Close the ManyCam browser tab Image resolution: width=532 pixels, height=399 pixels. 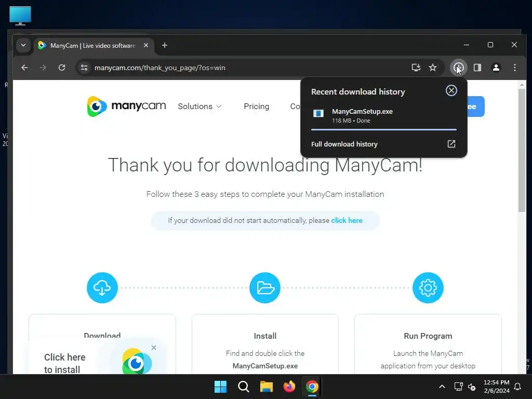click(x=146, y=45)
